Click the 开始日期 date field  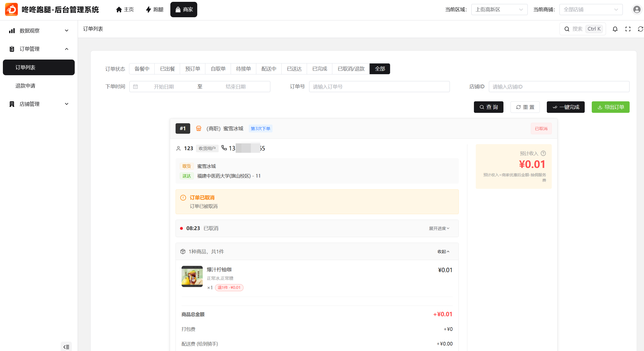coord(164,86)
